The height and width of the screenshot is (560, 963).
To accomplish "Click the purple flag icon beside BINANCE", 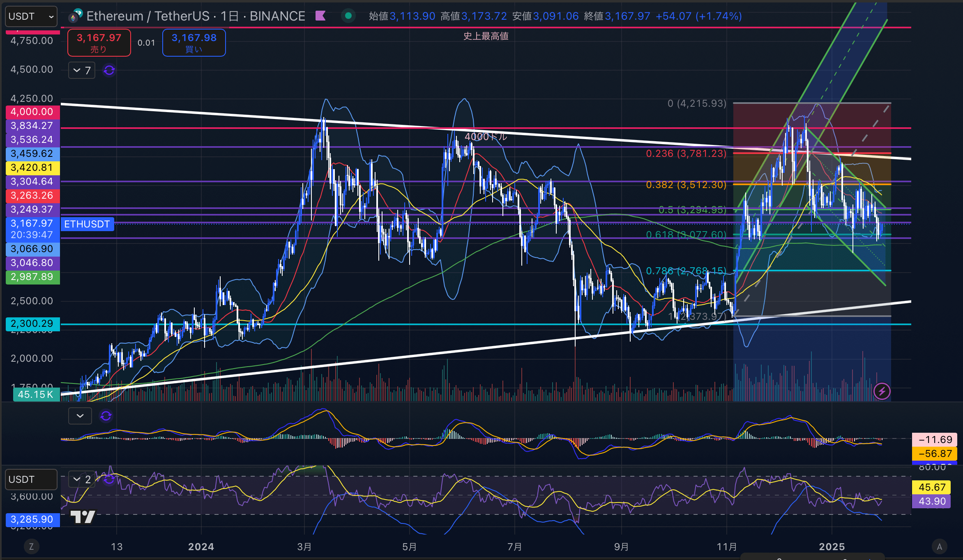I will (320, 16).
